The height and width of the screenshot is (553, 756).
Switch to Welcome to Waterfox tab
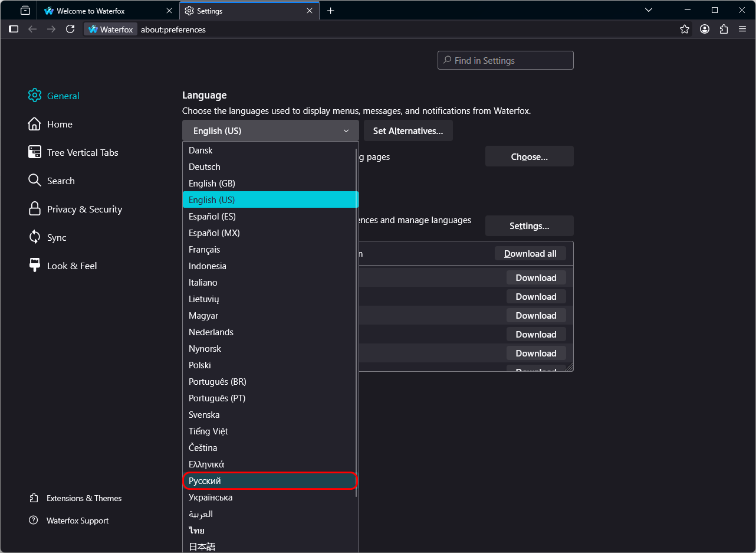coord(90,11)
